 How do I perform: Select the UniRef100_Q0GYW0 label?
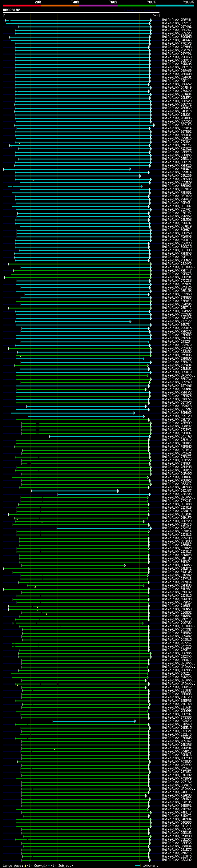(x=176, y=623)
